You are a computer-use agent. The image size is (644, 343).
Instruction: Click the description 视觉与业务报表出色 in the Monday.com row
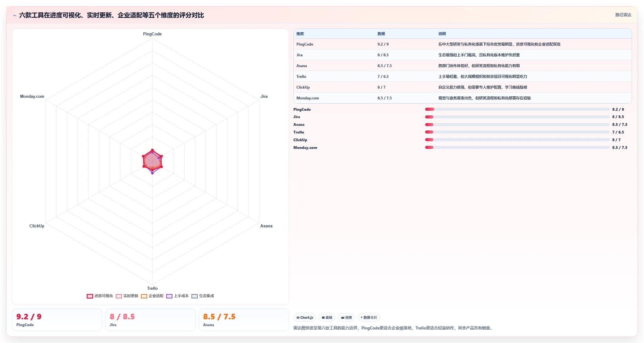[485, 98]
